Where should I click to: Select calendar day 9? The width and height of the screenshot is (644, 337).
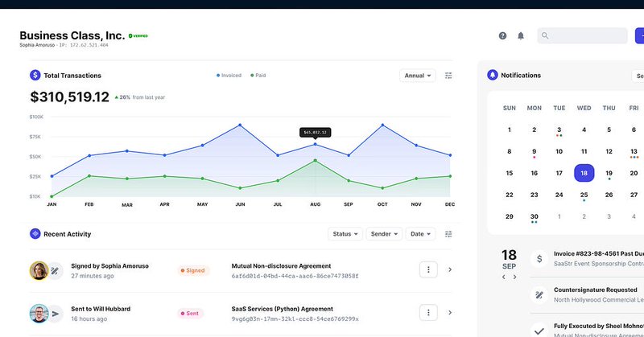534,152
